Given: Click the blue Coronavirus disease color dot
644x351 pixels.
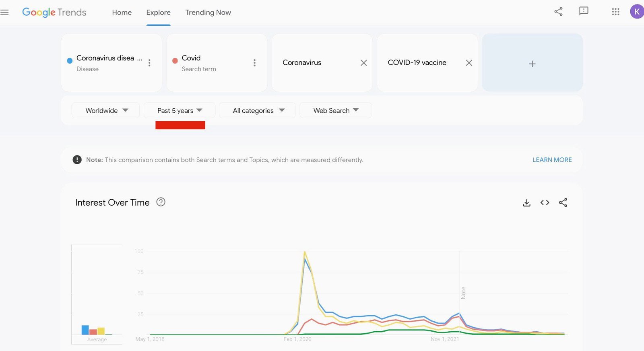Looking at the screenshot, I should [70, 61].
